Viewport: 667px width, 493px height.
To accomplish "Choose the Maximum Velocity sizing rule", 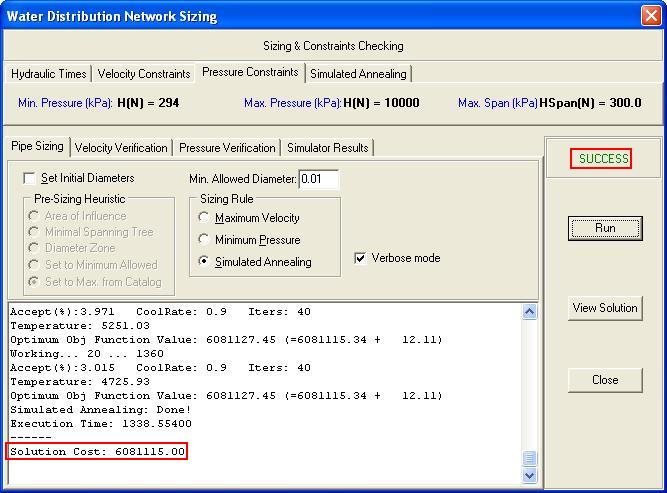I will (x=204, y=217).
